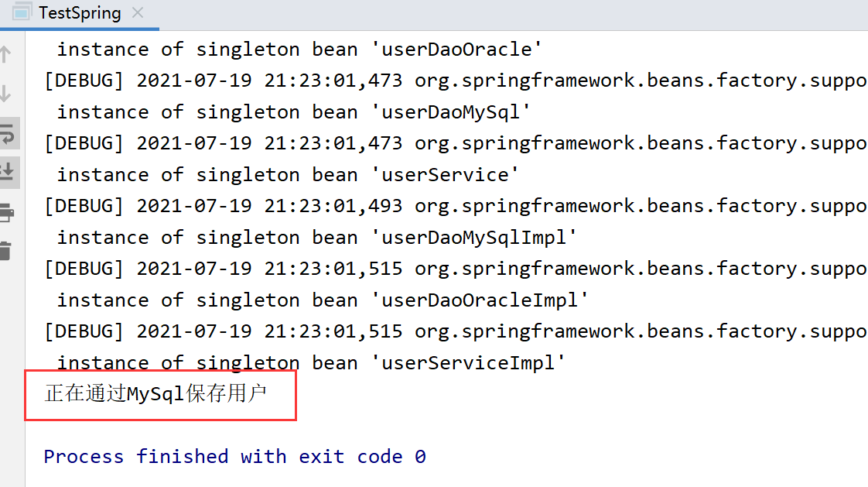
Task: Select the TestSpring run tab
Action: (x=79, y=12)
